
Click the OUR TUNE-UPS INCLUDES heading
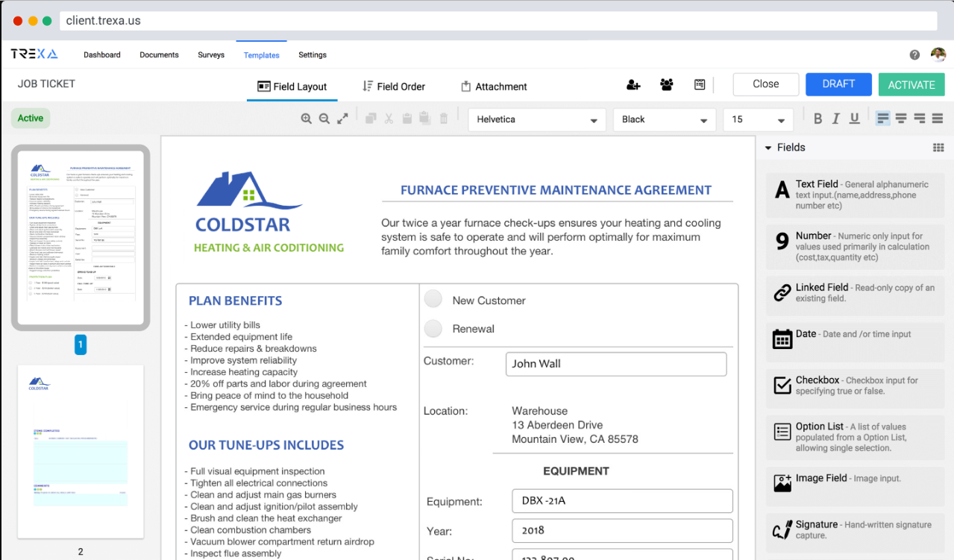(x=266, y=445)
